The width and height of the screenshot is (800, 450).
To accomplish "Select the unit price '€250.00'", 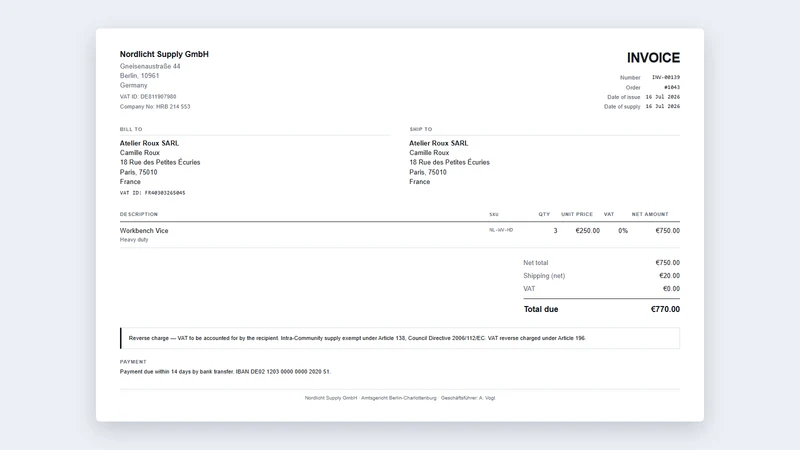I will (x=588, y=231).
